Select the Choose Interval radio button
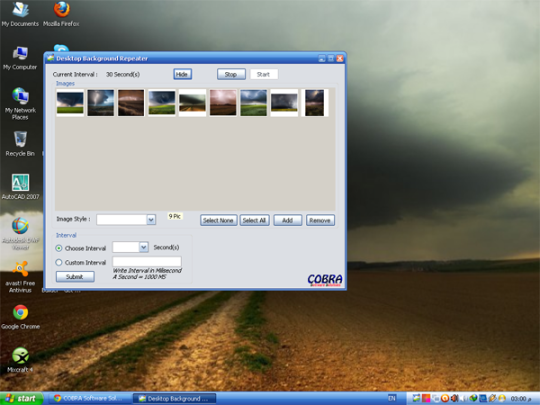This screenshot has height=405, width=540. click(59, 248)
